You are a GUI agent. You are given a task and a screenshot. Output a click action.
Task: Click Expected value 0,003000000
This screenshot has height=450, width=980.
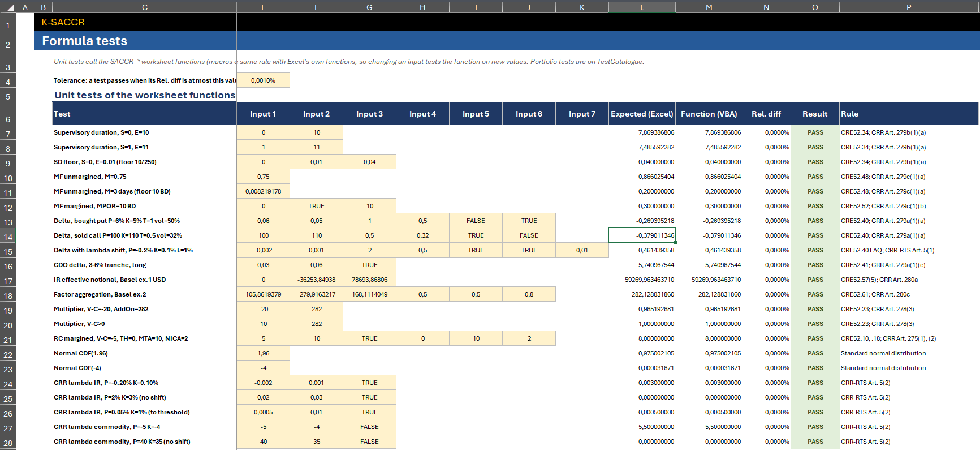click(x=642, y=383)
